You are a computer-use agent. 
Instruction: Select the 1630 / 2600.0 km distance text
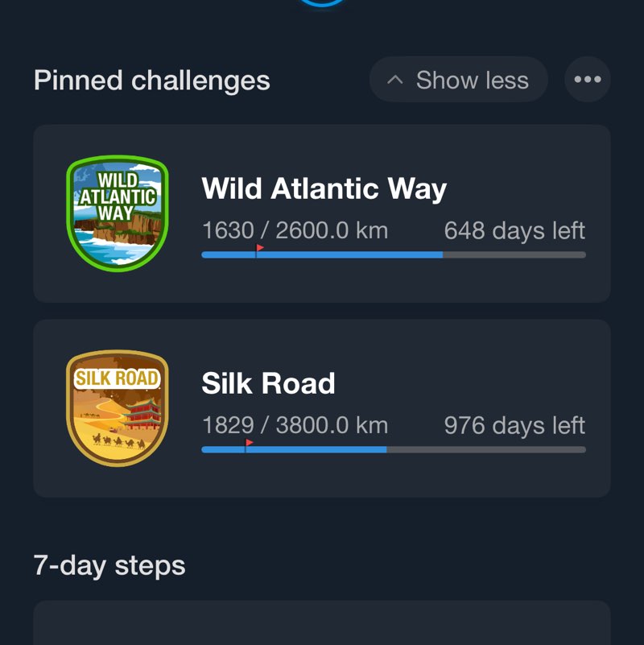click(295, 231)
